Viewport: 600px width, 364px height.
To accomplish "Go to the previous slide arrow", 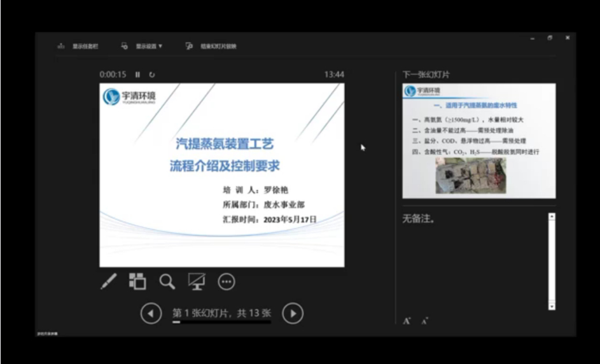I will (x=151, y=313).
